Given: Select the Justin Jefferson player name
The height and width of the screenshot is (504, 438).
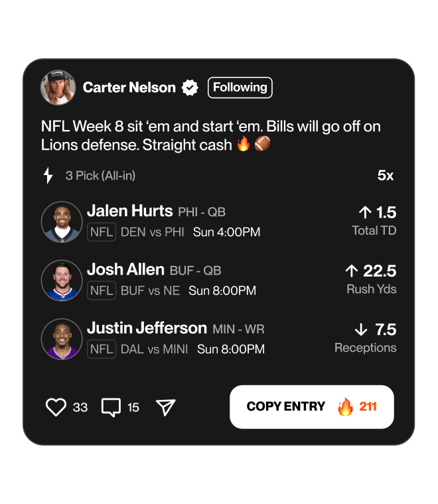Looking at the screenshot, I should coord(147,328).
